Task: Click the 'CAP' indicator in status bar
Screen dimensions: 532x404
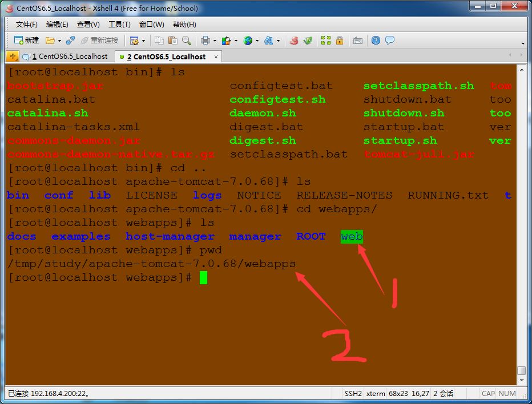Action: pos(488,394)
